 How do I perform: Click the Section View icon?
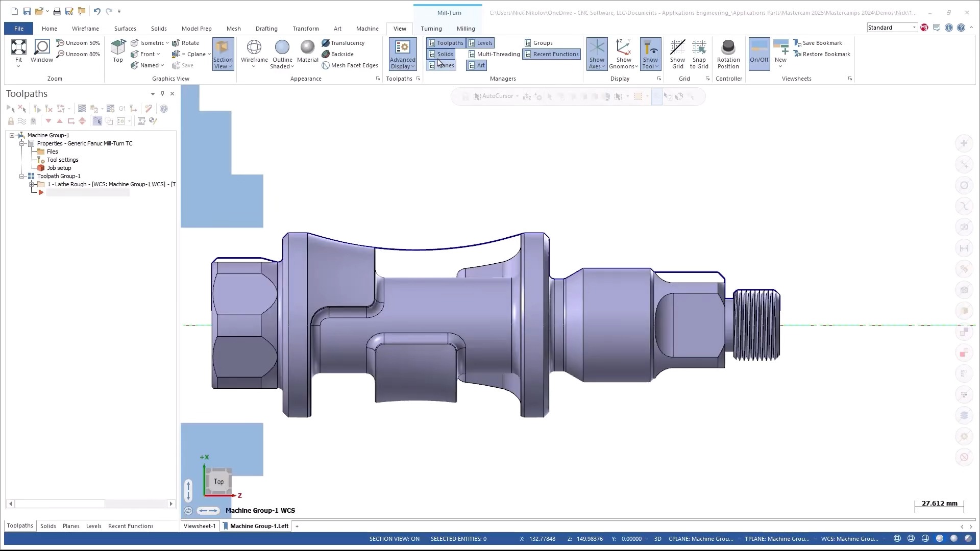(223, 48)
